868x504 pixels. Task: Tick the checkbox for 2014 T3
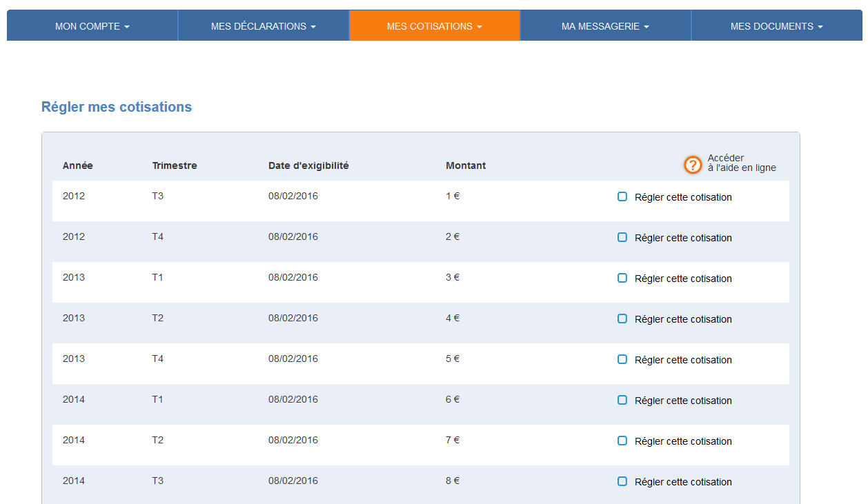click(622, 481)
